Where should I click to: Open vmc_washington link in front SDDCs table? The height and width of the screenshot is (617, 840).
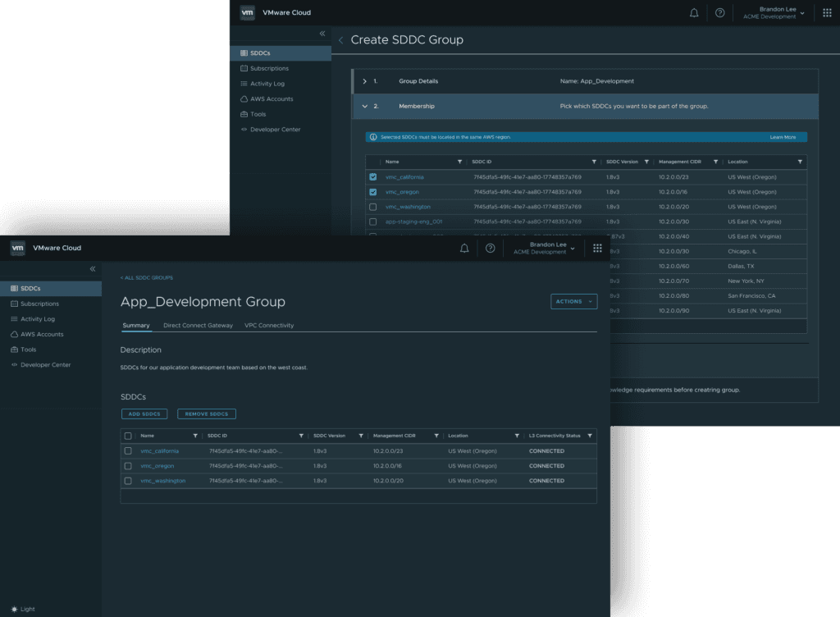point(163,481)
